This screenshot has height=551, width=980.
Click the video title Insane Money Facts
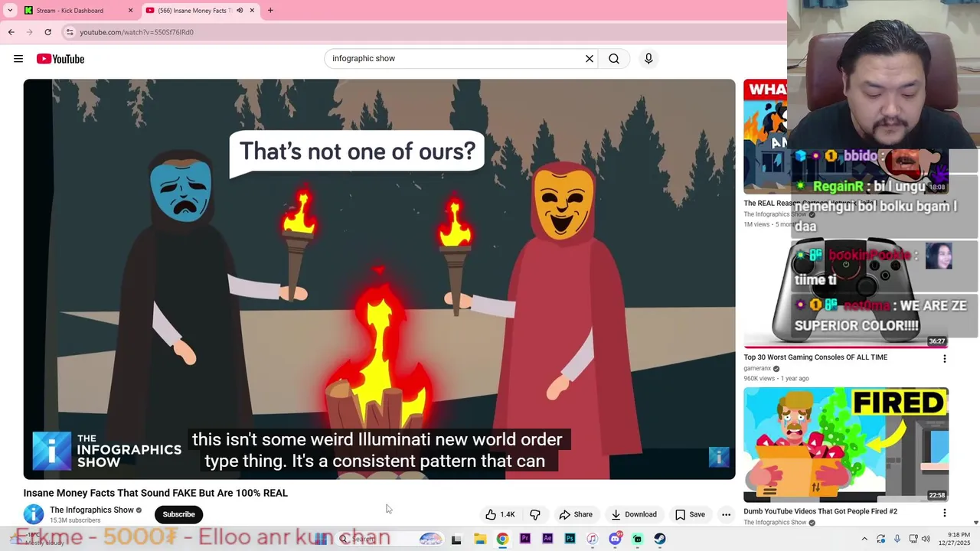point(155,493)
